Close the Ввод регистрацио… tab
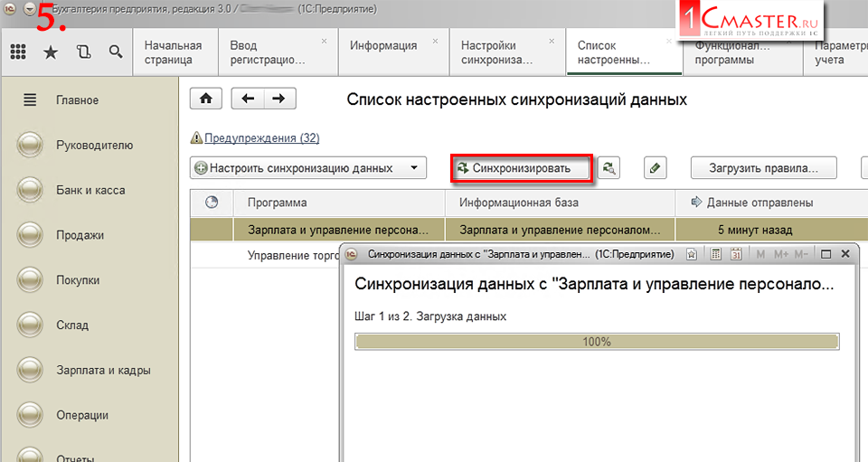Screen dimensions: 868x462 coord(324,41)
